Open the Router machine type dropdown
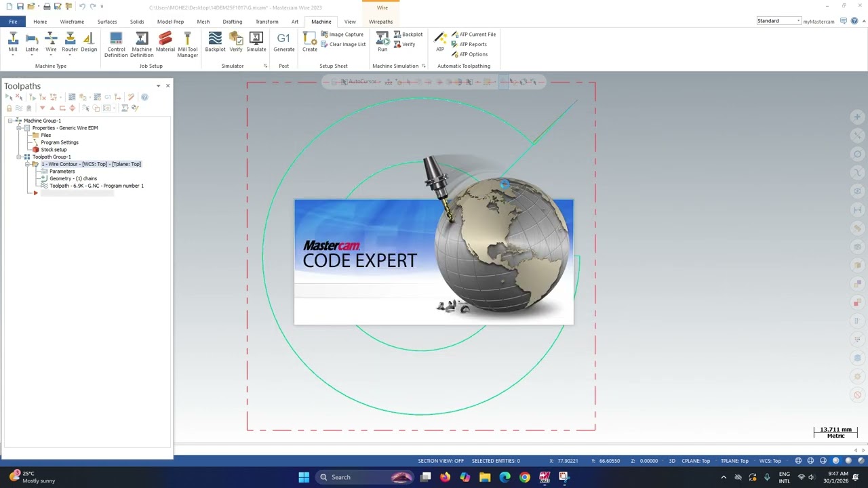 [x=70, y=43]
